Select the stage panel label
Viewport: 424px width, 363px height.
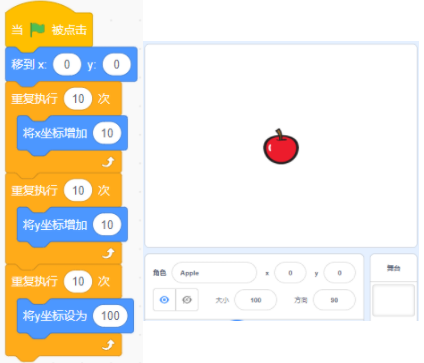393,268
